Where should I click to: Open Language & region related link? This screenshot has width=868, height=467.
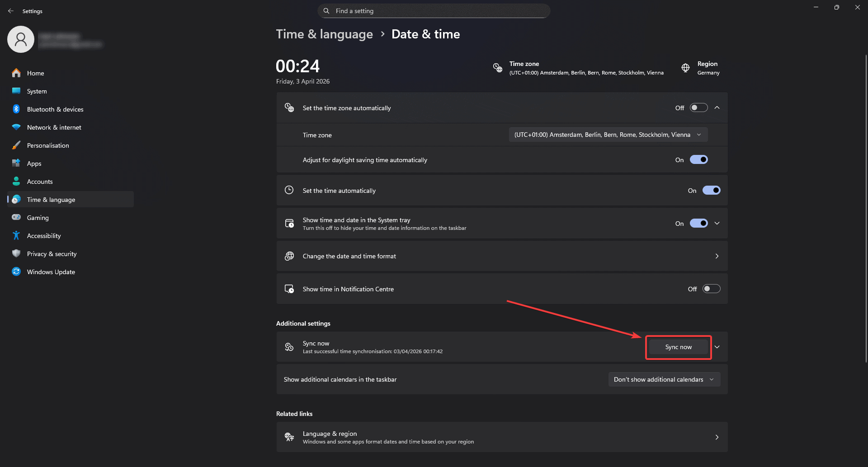[x=502, y=437]
